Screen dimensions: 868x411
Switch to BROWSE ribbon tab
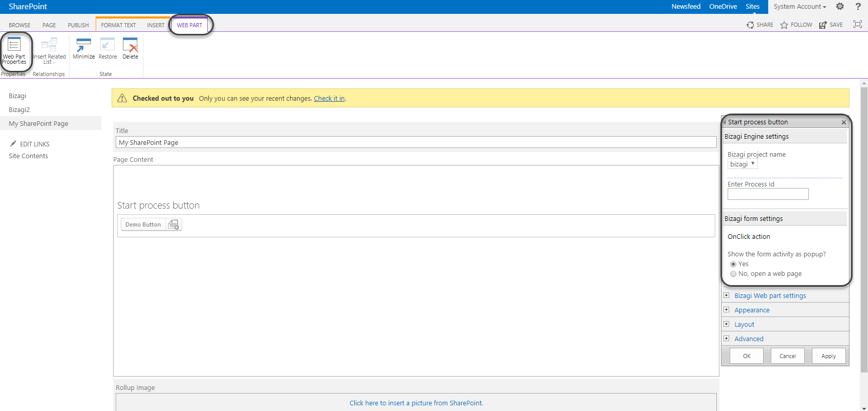[20, 25]
